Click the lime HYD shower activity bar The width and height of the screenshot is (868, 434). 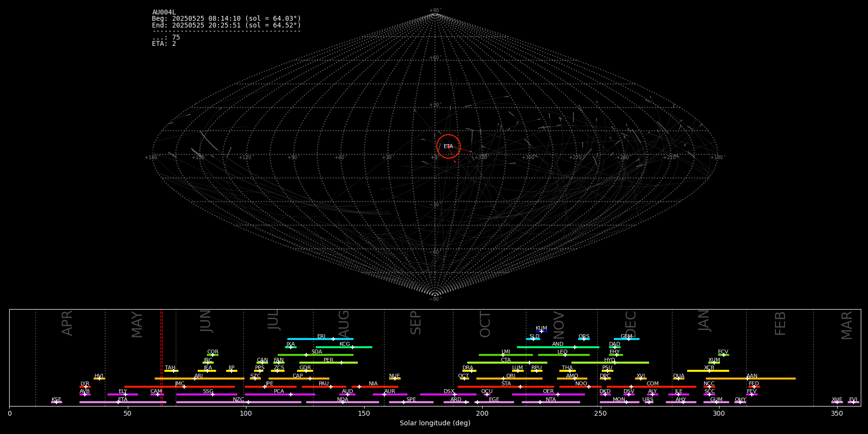610,363
